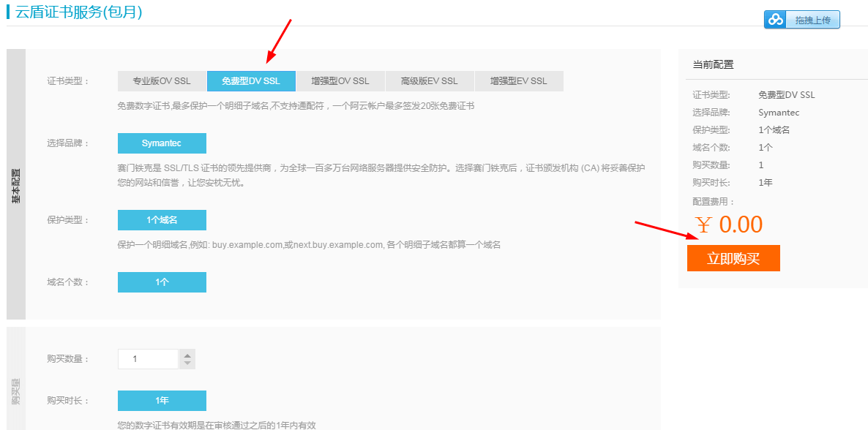Click the 免费型DV SSL value in 当前配置
Screen dimensions: 868x430
pos(787,95)
